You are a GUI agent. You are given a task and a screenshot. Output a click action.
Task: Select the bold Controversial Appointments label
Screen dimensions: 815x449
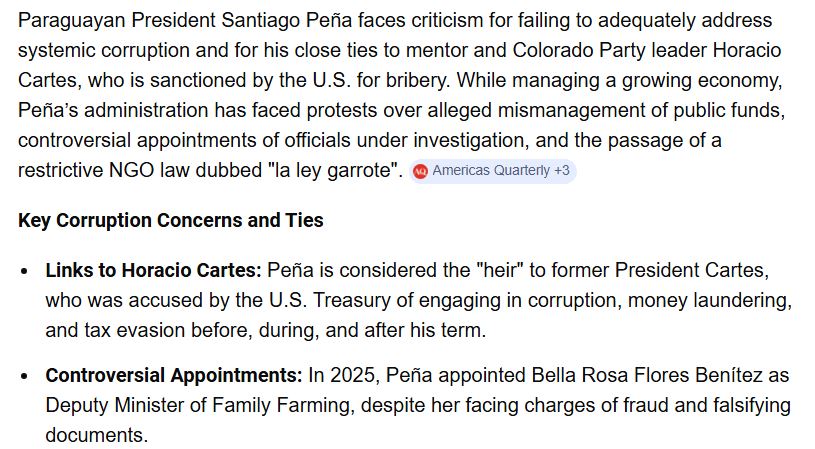pyautogui.click(x=173, y=376)
